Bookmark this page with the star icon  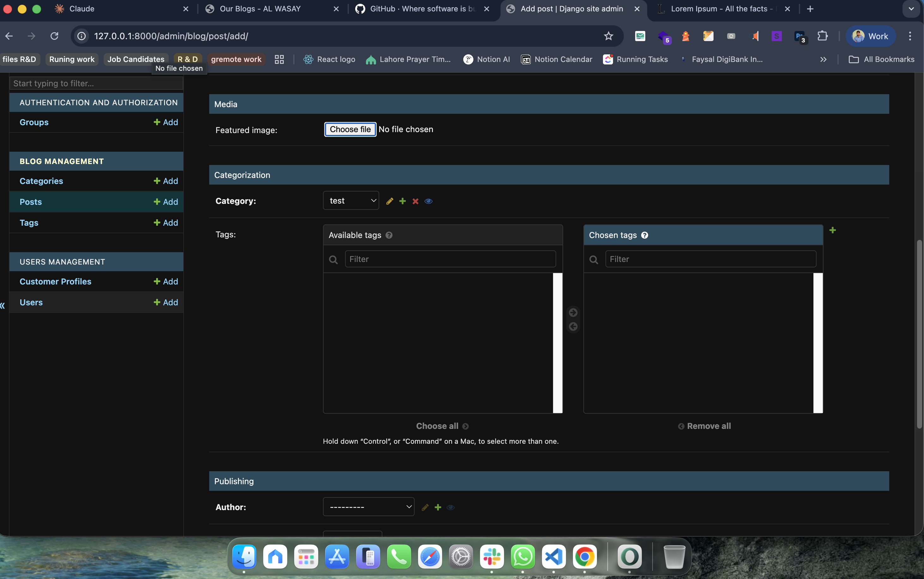click(608, 36)
